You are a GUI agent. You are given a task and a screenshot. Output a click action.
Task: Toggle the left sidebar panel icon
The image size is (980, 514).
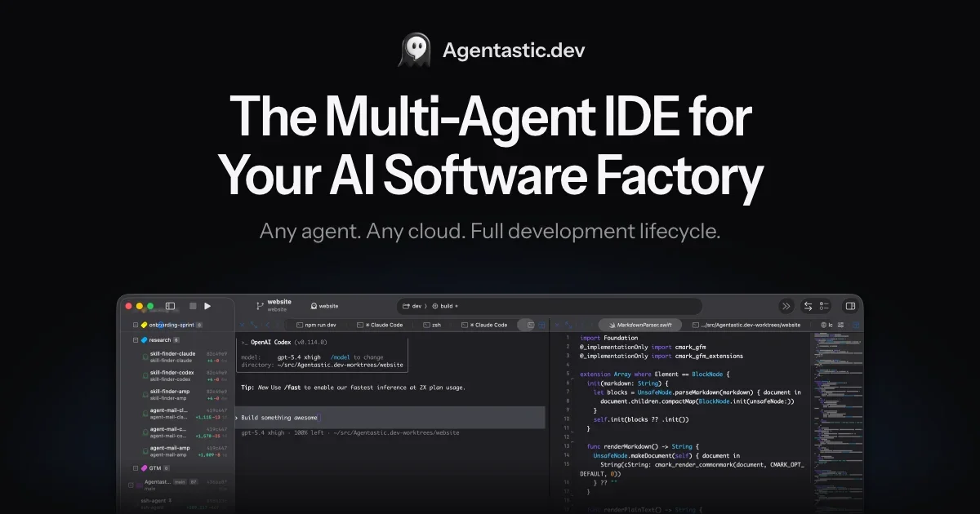[170, 306]
